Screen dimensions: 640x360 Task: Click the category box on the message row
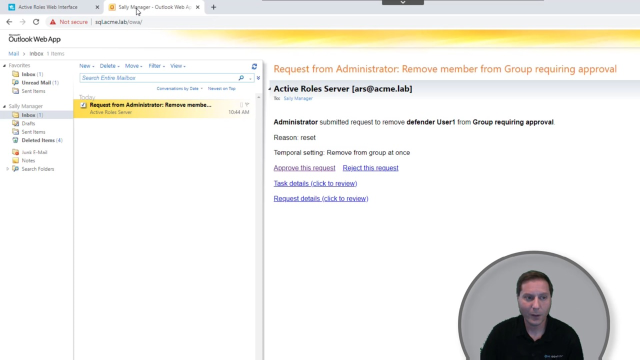pyautogui.click(x=241, y=105)
